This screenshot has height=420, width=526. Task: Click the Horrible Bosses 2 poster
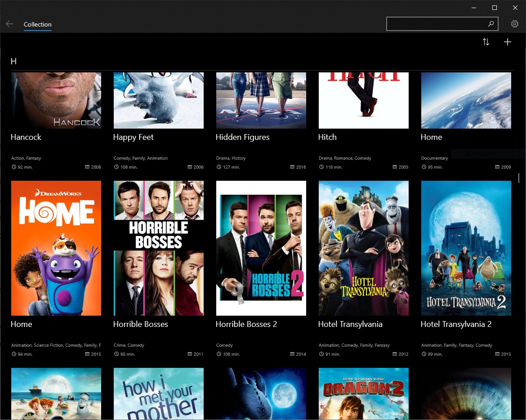point(261,248)
